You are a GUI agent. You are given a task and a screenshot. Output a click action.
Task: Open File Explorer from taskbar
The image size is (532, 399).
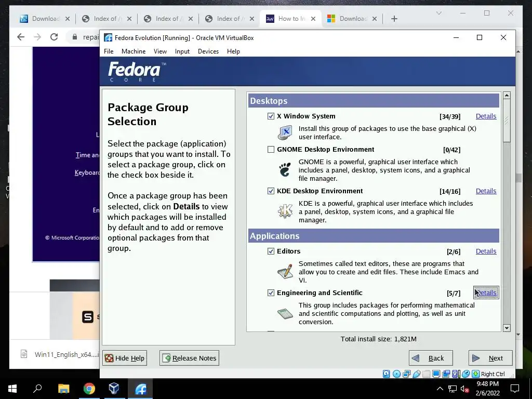(63, 389)
